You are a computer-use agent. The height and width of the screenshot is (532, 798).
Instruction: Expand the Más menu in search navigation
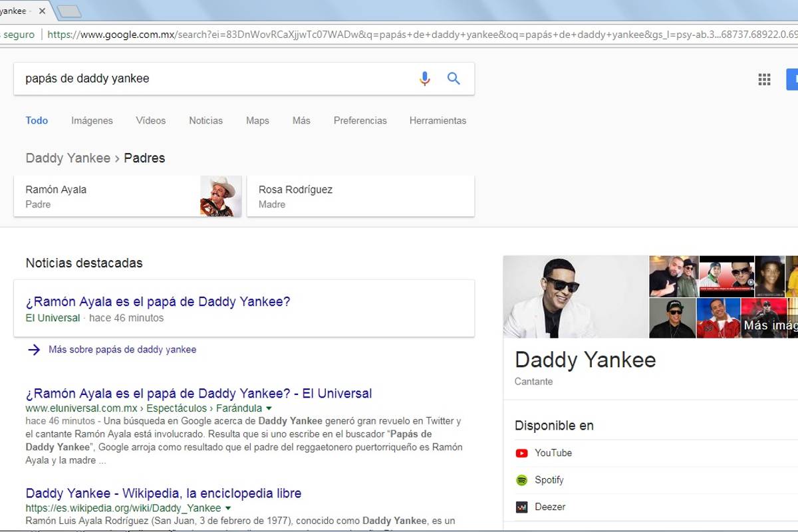(301, 120)
